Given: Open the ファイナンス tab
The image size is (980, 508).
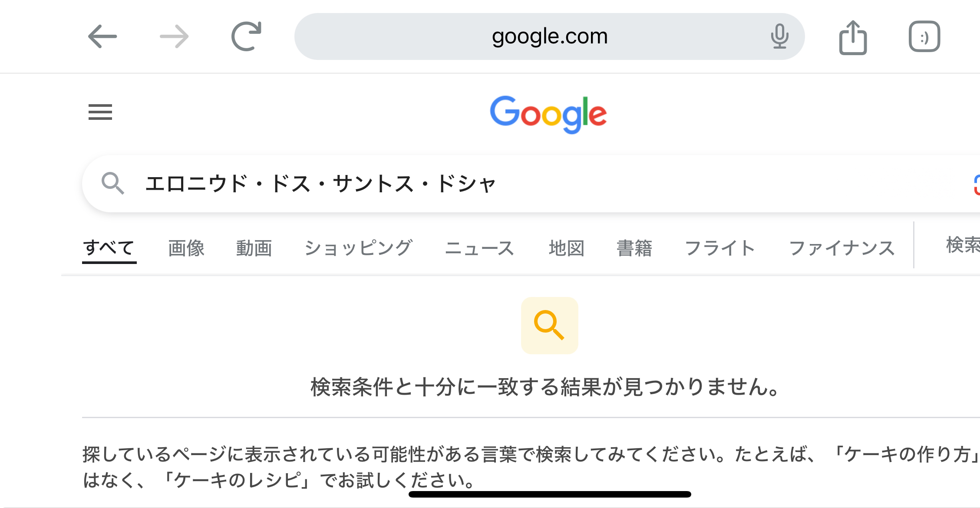Looking at the screenshot, I should (x=842, y=248).
